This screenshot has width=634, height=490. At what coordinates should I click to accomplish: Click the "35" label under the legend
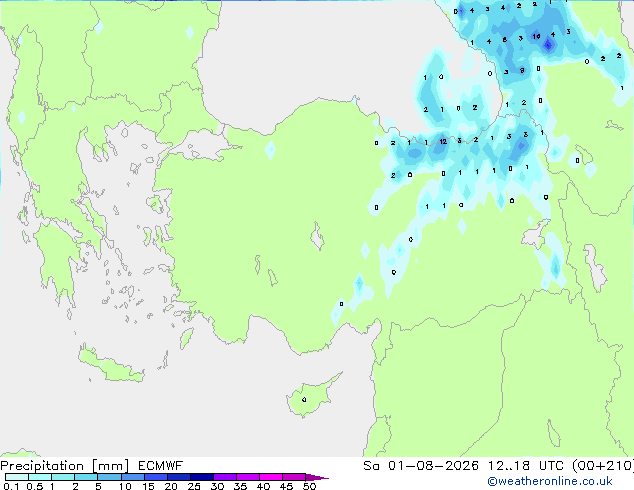(240, 486)
